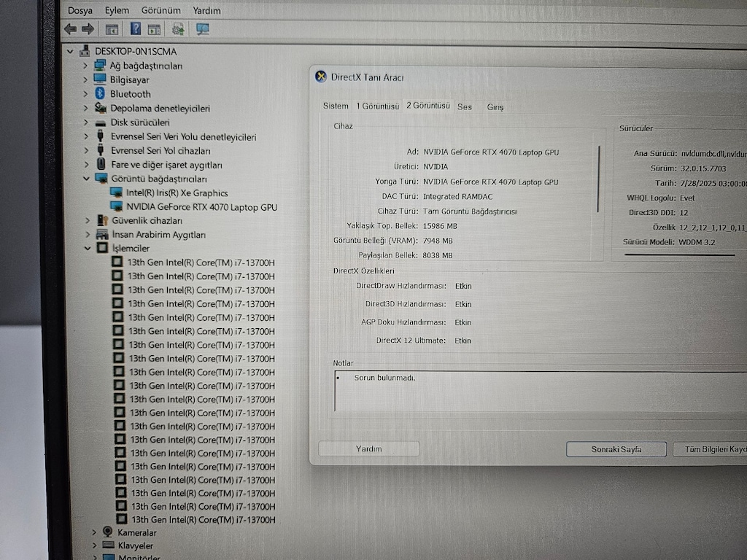Click inside the Notlar text box

click(x=541, y=392)
